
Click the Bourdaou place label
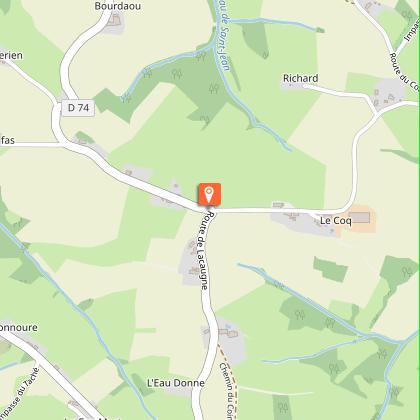point(118,6)
